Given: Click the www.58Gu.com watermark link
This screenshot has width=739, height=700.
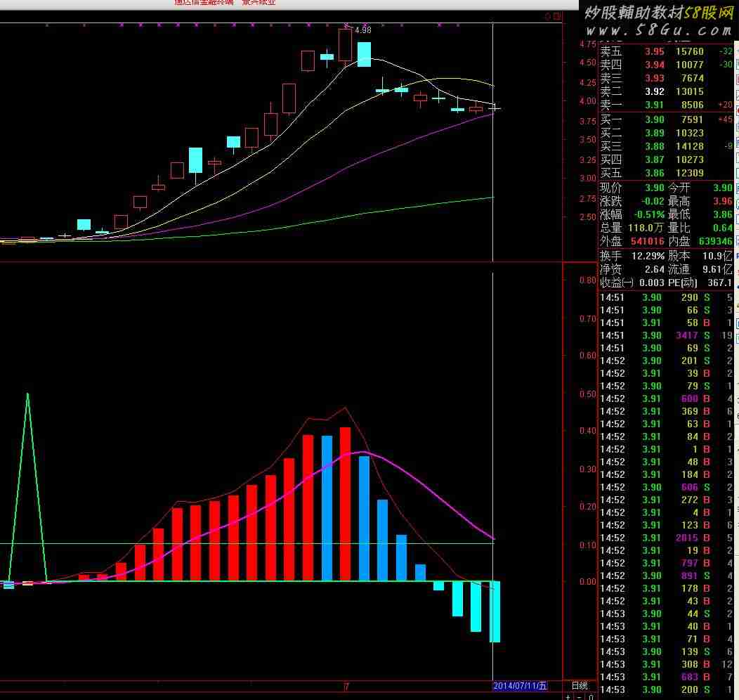Looking at the screenshot, I should pos(658,30).
